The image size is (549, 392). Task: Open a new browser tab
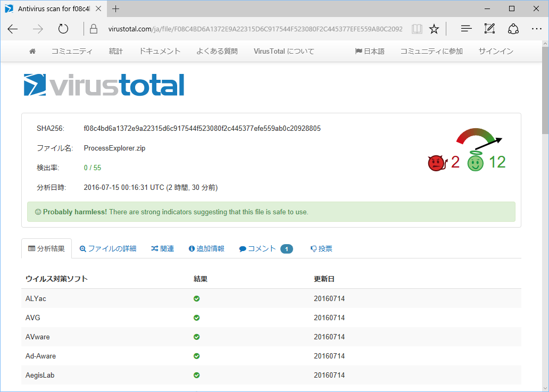click(116, 9)
